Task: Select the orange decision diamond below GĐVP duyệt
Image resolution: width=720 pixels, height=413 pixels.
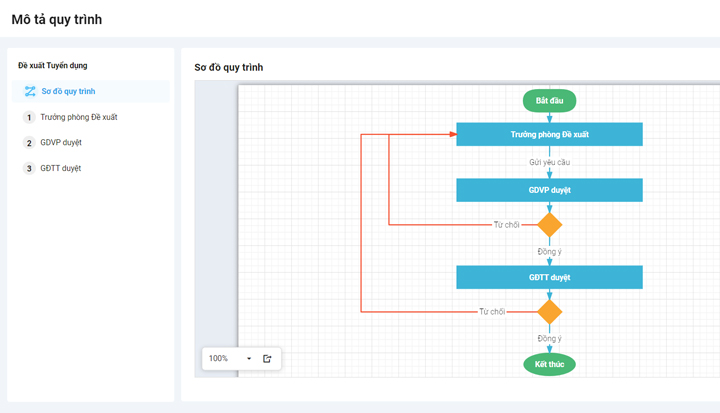Action: point(549,225)
